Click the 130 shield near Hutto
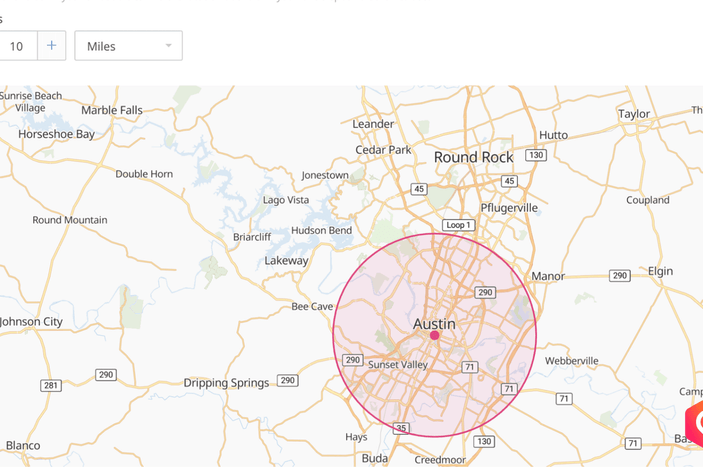This screenshot has height=467, width=703. pos(537,155)
